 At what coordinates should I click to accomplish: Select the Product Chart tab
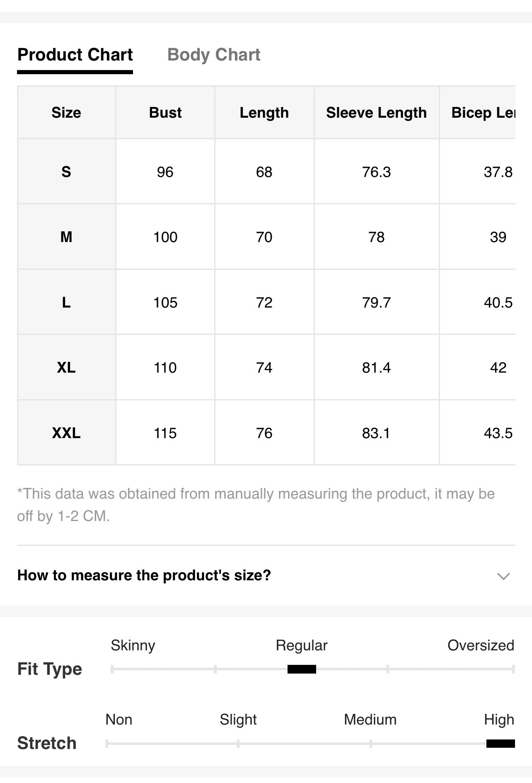[x=75, y=55]
